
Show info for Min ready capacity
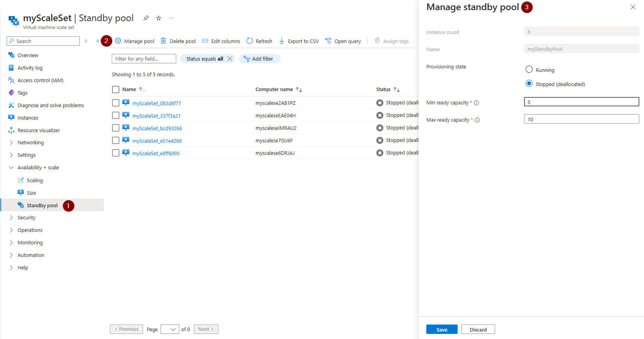476,103
